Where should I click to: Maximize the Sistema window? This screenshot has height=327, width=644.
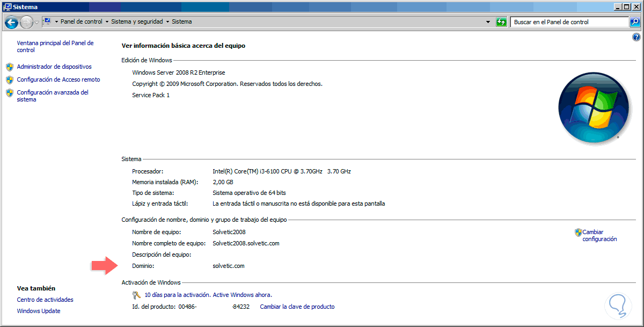coord(626,6)
